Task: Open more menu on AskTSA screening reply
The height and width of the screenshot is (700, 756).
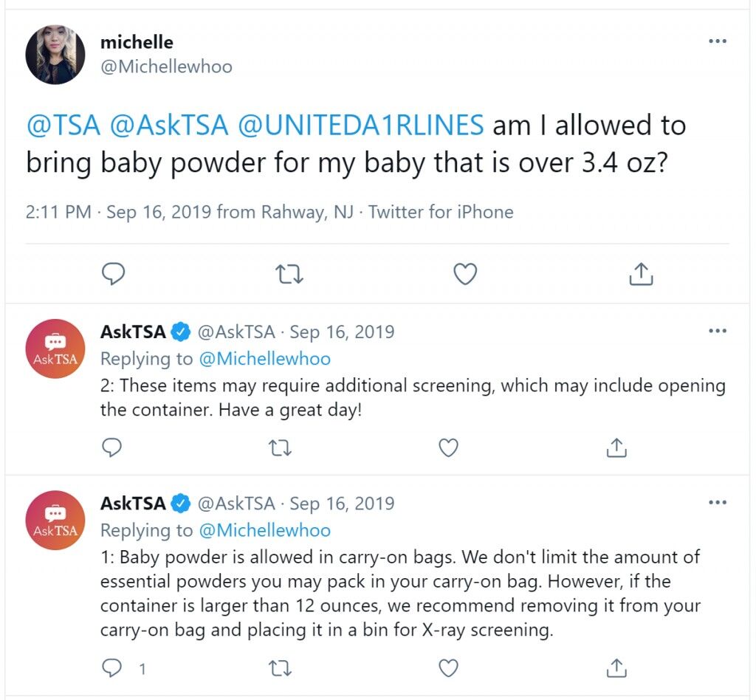Action: 718,331
